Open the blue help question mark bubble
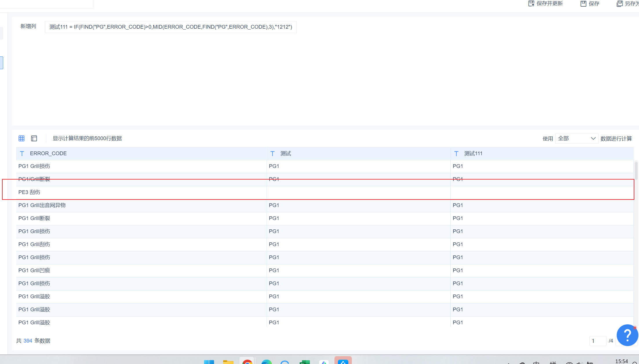 [x=627, y=335]
